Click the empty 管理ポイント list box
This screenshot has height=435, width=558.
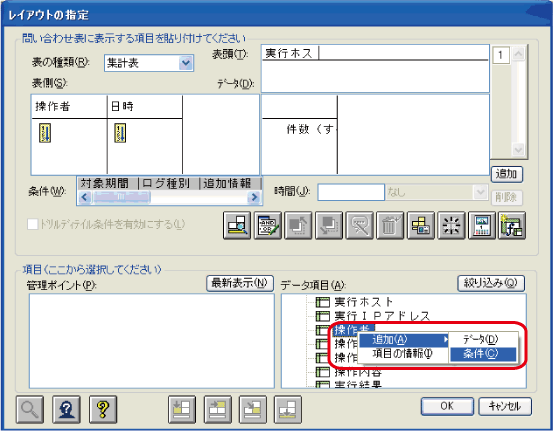click(152, 341)
